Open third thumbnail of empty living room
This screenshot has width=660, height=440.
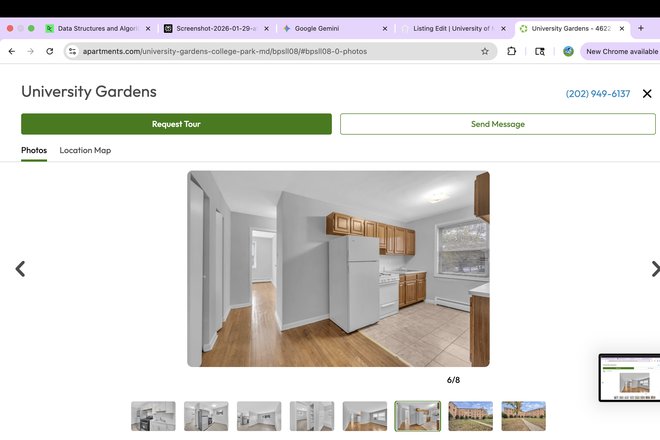tap(259, 416)
